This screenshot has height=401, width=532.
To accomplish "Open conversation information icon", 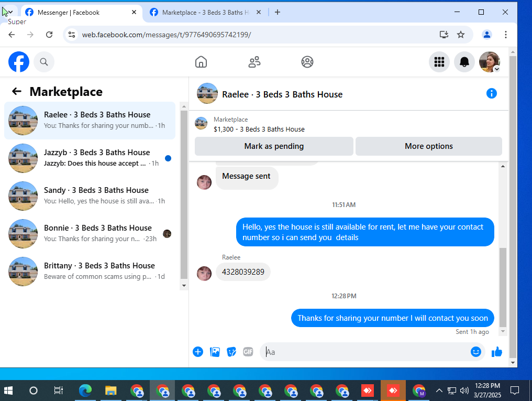I will 491,93.
